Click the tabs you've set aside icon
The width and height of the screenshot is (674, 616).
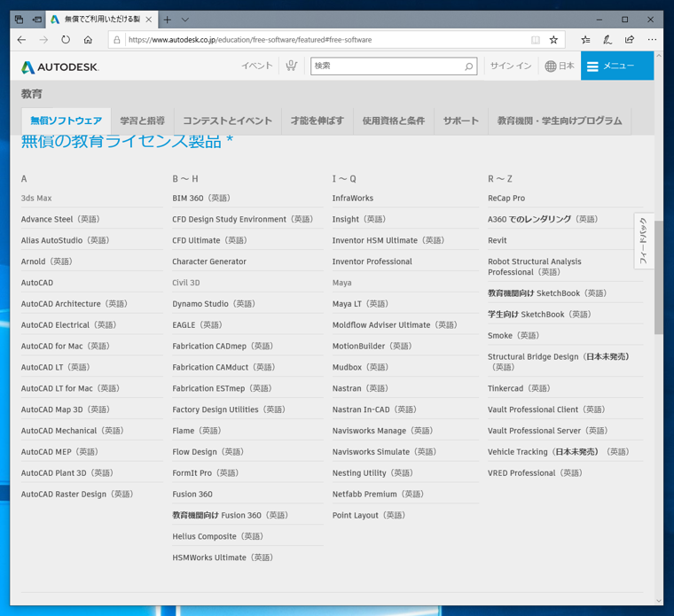click(x=19, y=19)
